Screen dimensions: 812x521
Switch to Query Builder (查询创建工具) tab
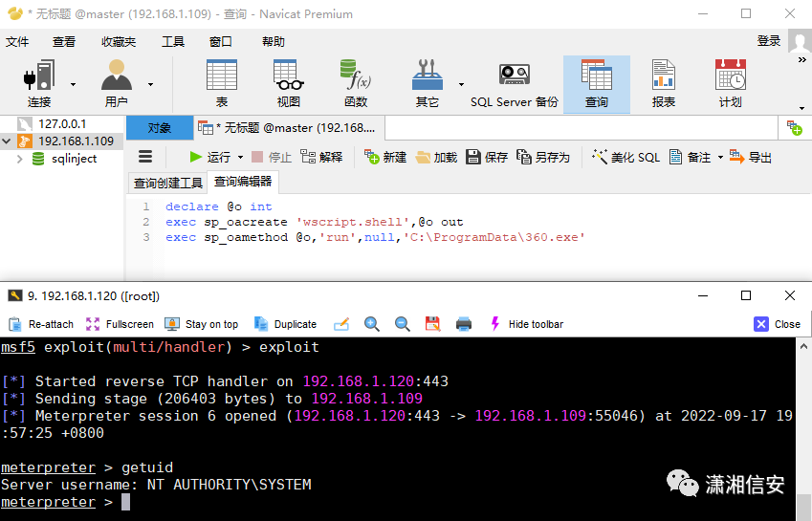(x=167, y=184)
